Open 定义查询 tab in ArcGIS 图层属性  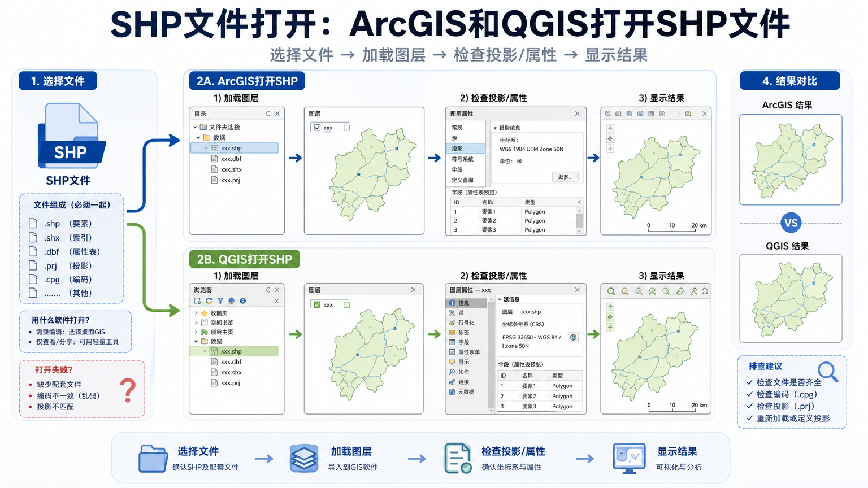pos(466,180)
